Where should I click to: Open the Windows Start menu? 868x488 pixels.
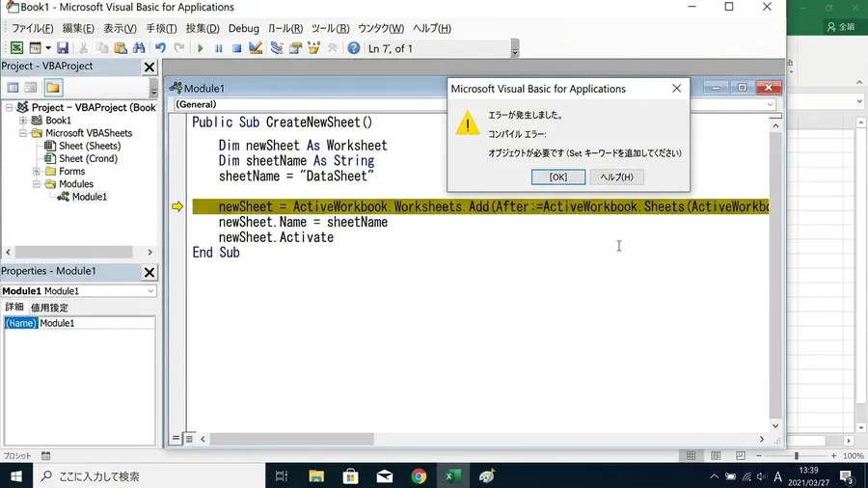[x=16, y=475]
